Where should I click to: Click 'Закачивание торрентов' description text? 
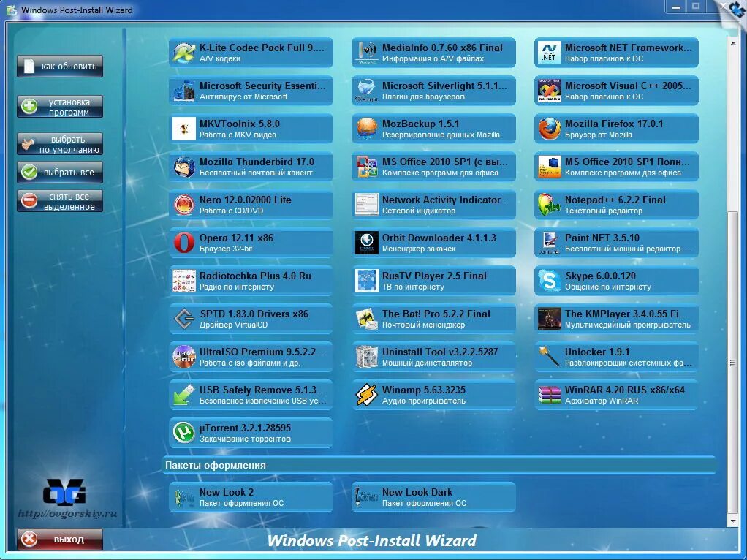tap(245, 439)
